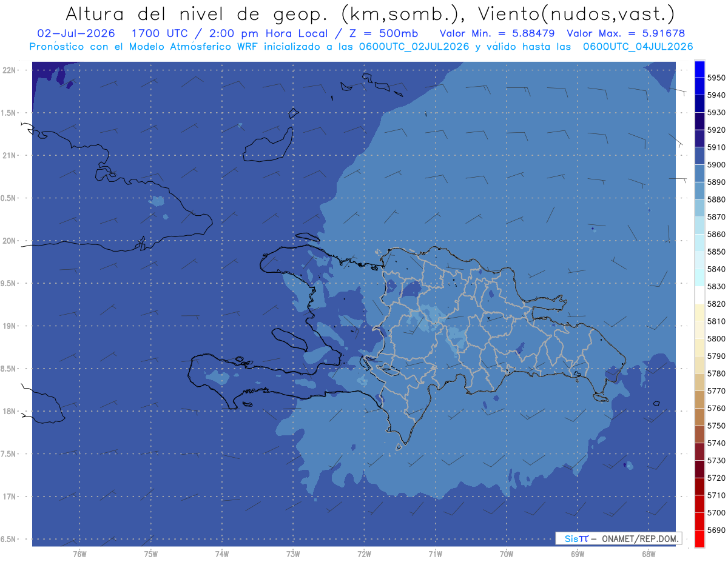
Task: Click the colorbar swatch between 5900 and 5910
Action: 699,156
